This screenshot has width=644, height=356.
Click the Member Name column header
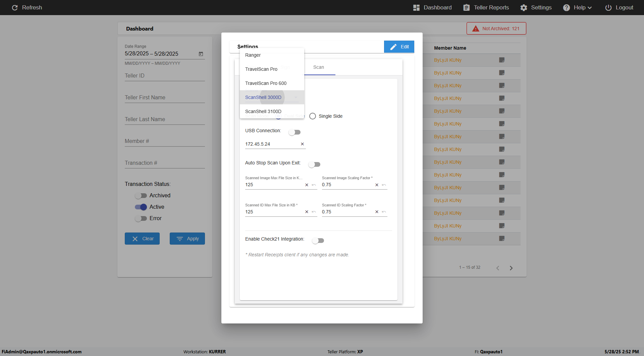coord(450,48)
